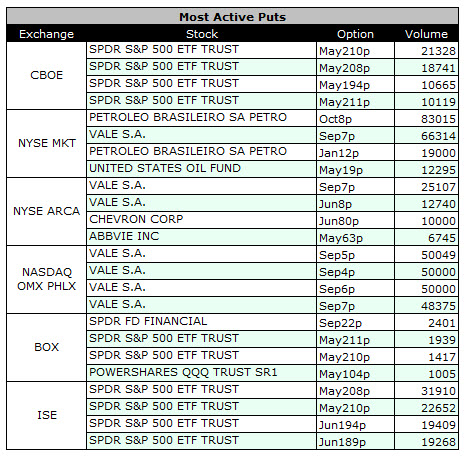Click the NYSE ARCA exchange cell
465x457 pixels.
(46, 211)
